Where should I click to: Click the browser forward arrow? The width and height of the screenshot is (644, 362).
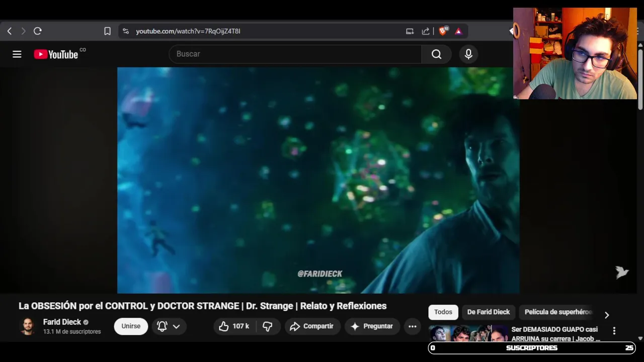pos(23,31)
